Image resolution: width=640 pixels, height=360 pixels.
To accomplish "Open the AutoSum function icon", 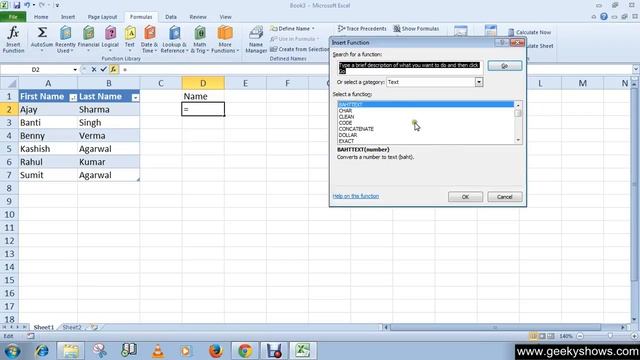I will click(x=42, y=39).
